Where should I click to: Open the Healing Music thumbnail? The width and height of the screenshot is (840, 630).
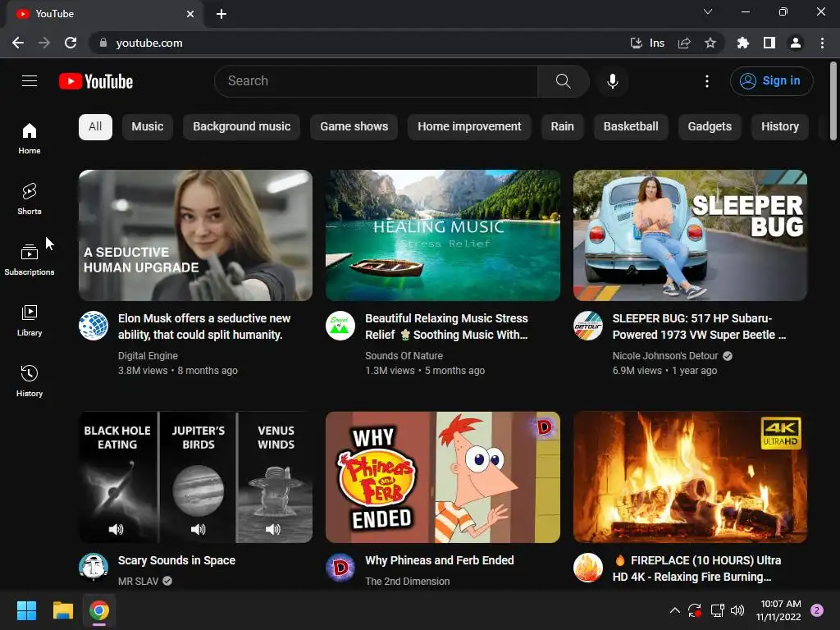click(x=443, y=235)
